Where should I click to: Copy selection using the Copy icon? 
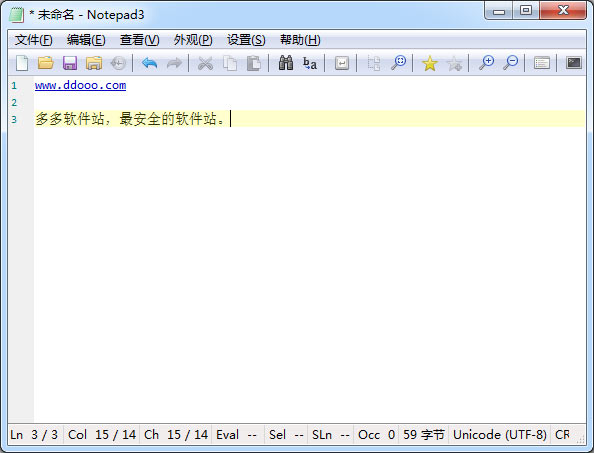pyautogui.click(x=230, y=63)
